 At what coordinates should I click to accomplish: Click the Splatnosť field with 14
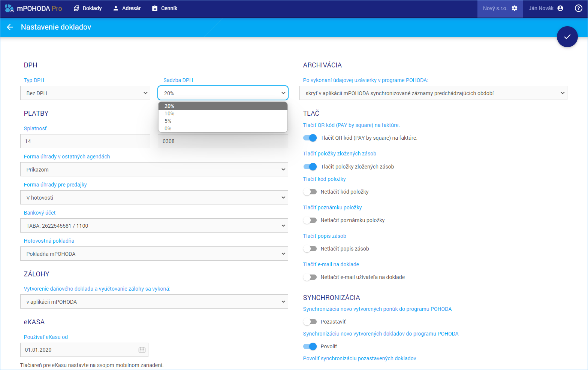[85, 141]
